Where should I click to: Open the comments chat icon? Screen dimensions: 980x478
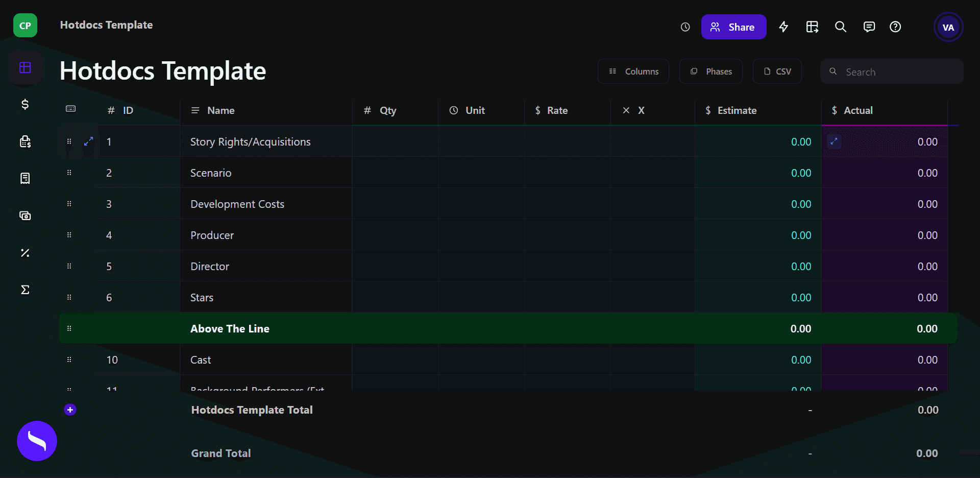click(869, 27)
